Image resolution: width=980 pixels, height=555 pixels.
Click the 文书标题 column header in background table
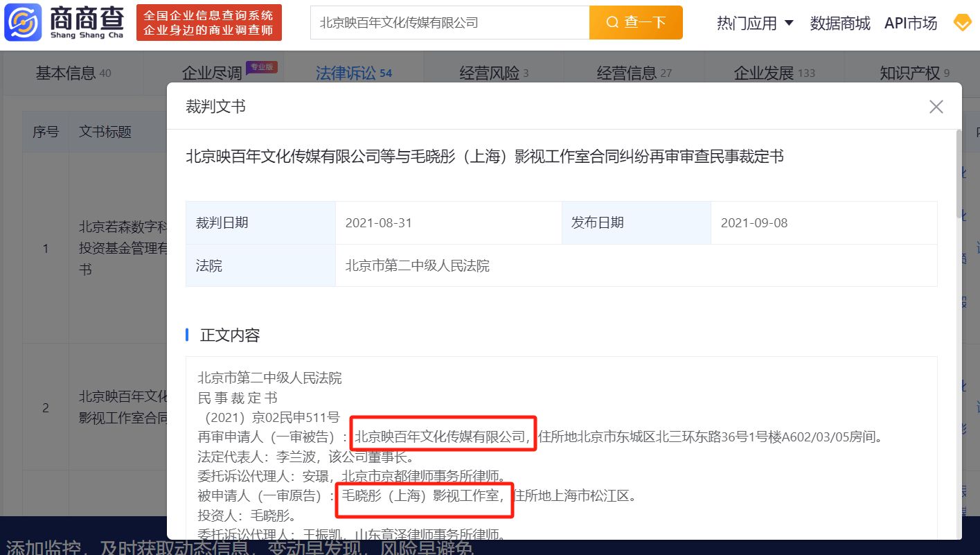105,132
